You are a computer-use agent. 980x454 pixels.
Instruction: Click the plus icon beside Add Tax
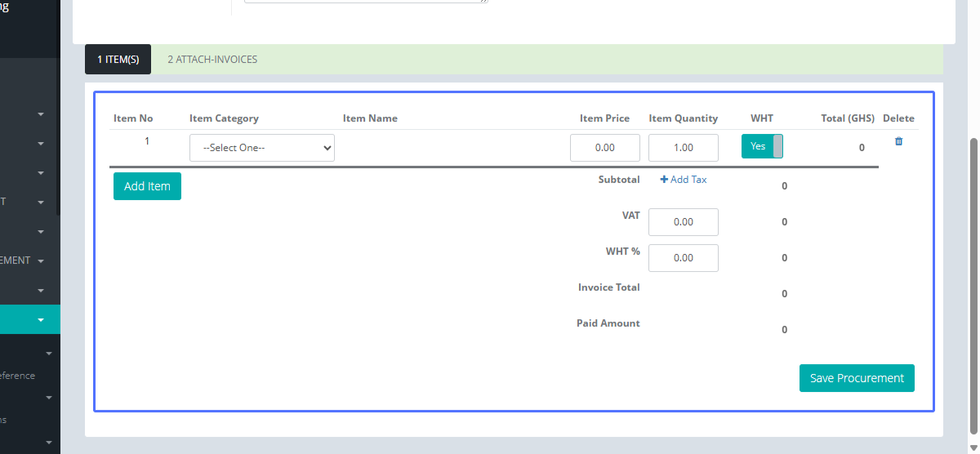664,180
